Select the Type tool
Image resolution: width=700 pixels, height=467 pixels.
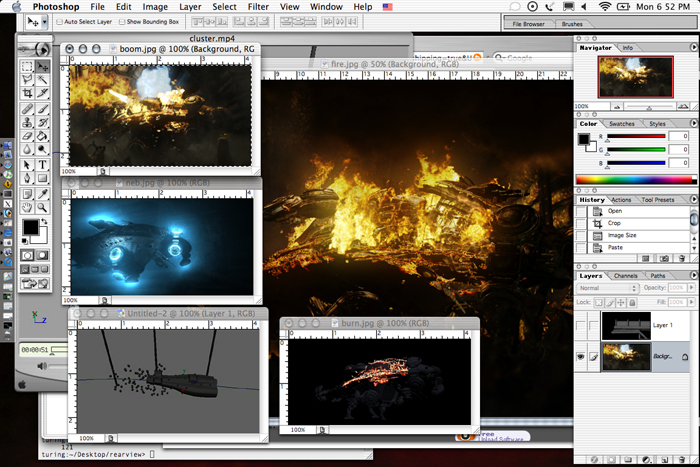[x=42, y=165]
